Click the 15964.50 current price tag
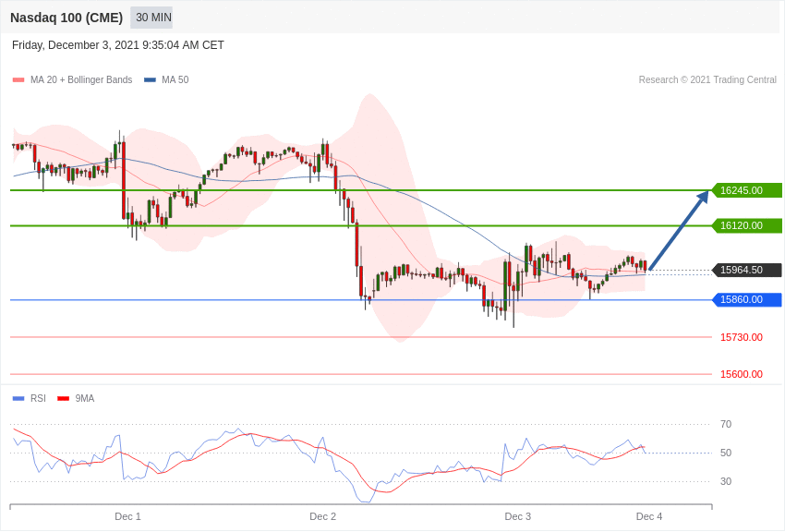Screen dimensions: 785x532 pyautogui.click(x=746, y=270)
